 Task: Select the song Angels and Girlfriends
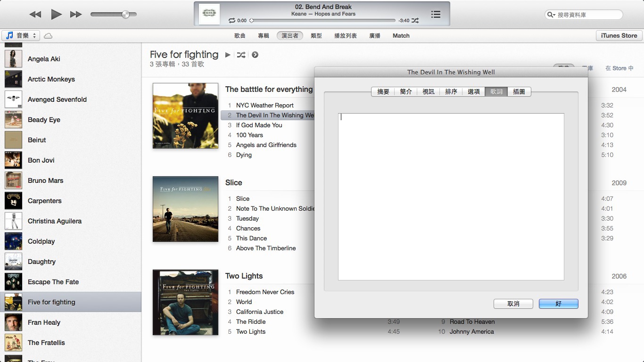coord(266,145)
